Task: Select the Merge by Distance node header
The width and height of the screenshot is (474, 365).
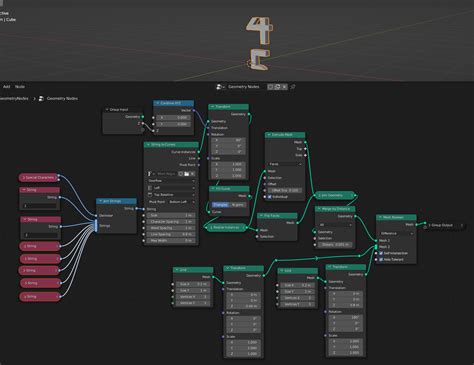Action: 335,209
